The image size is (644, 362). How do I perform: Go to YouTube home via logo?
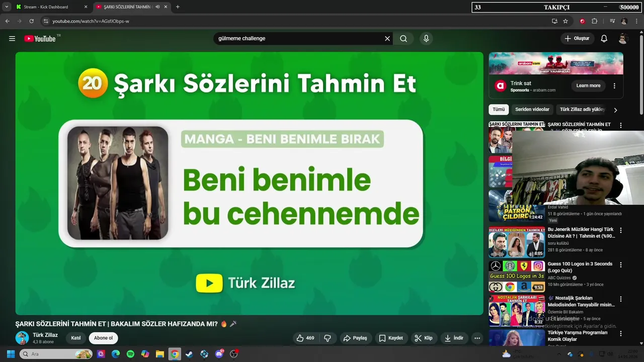tap(40, 39)
